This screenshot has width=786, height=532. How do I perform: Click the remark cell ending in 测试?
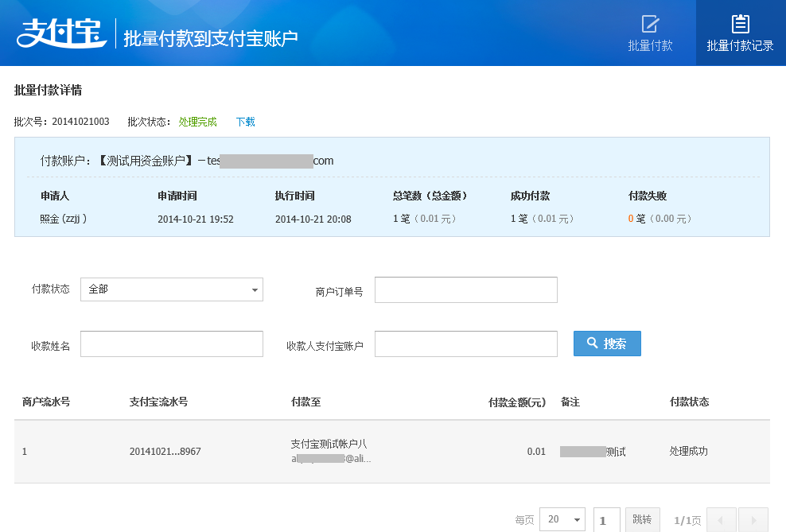[593, 452]
